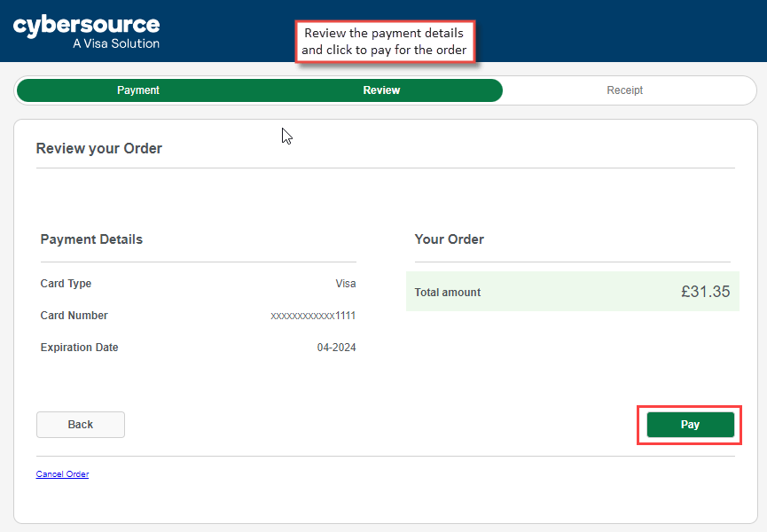Click the 'A Visa Solution' tagline
Image resolution: width=767 pixels, height=532 pixels.
click(x=116, y=43)
